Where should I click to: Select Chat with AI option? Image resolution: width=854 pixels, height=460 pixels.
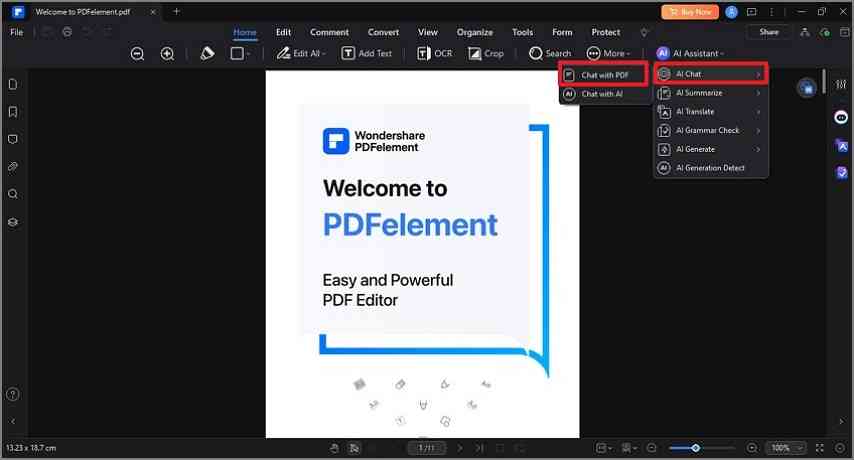603,94
